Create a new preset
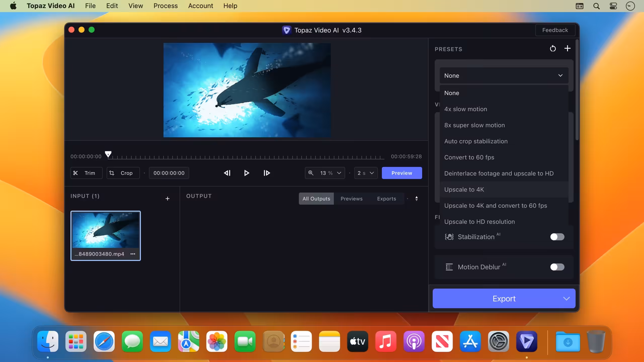Screen dimensions: 644x362 click(568, 49)
